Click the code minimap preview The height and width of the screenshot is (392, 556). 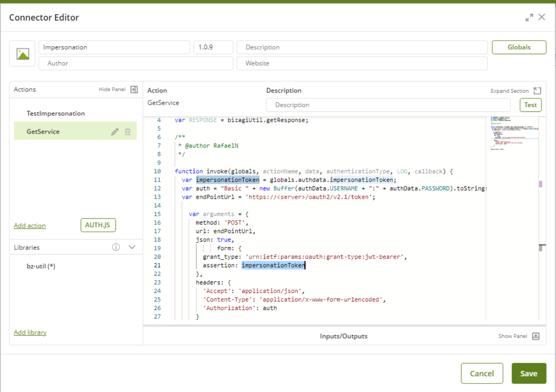coord(512,132)
